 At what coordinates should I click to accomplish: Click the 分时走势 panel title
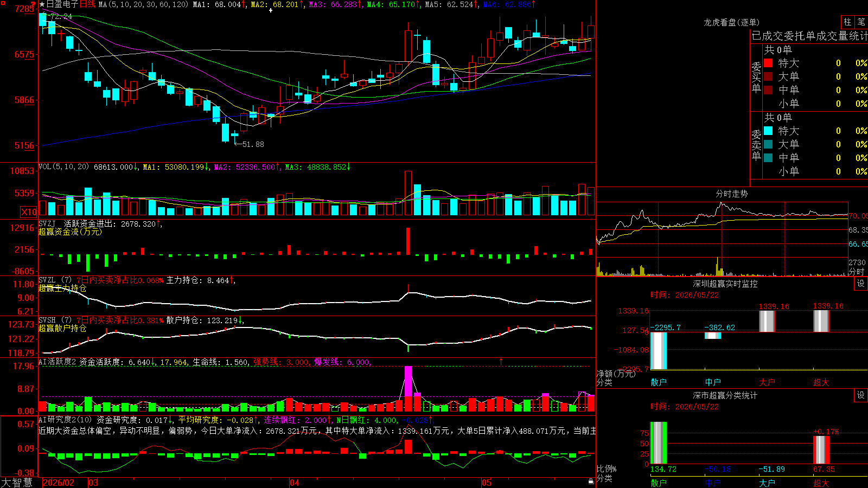tap(731, 194)
